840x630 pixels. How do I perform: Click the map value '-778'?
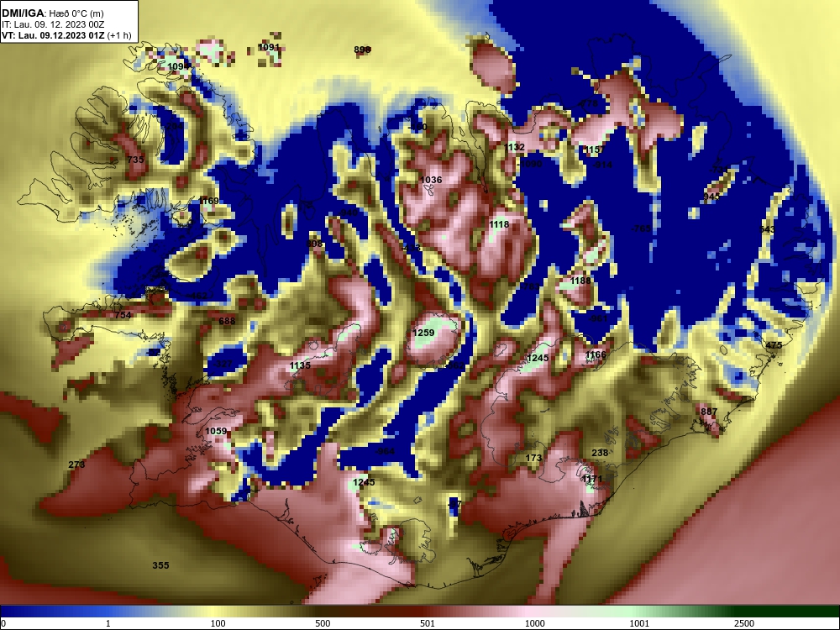point(588,102)
